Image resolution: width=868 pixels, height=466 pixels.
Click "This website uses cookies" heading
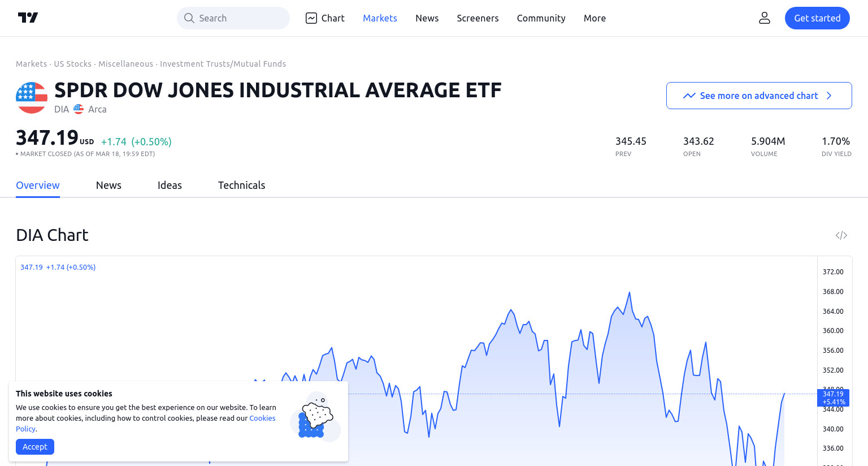(64, 394)
